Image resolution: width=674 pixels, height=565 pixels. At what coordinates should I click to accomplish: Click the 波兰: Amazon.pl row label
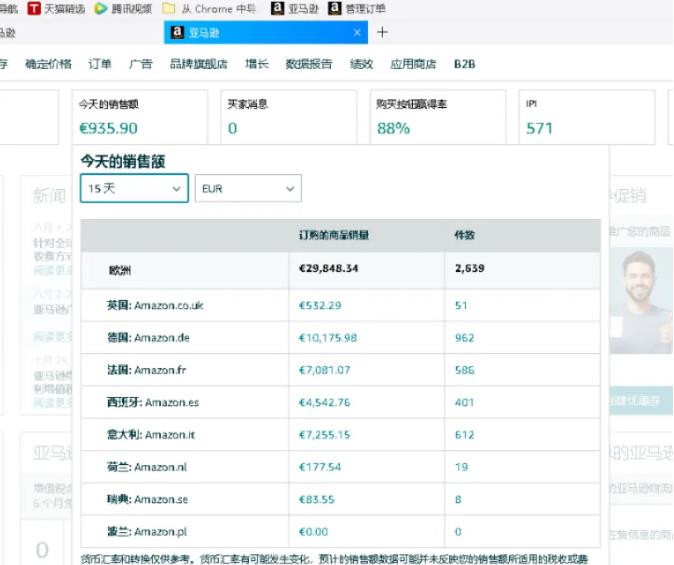coord(147,532)
